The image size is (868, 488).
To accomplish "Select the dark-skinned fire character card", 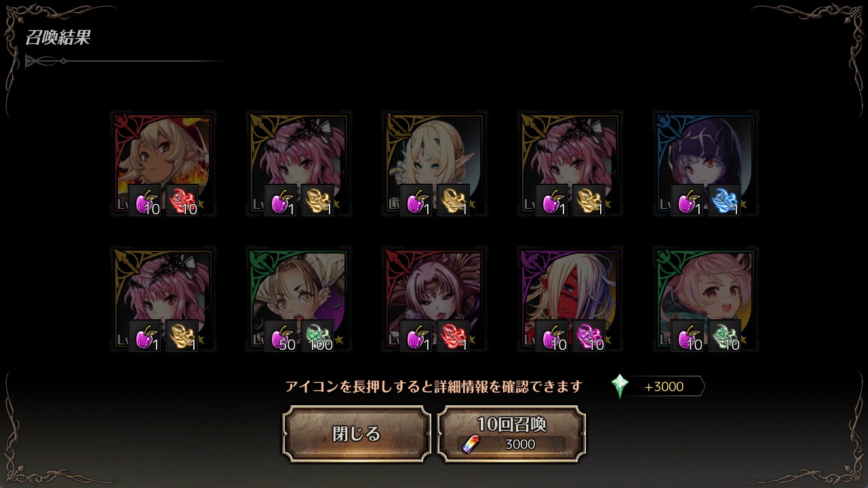I will 163,164.
